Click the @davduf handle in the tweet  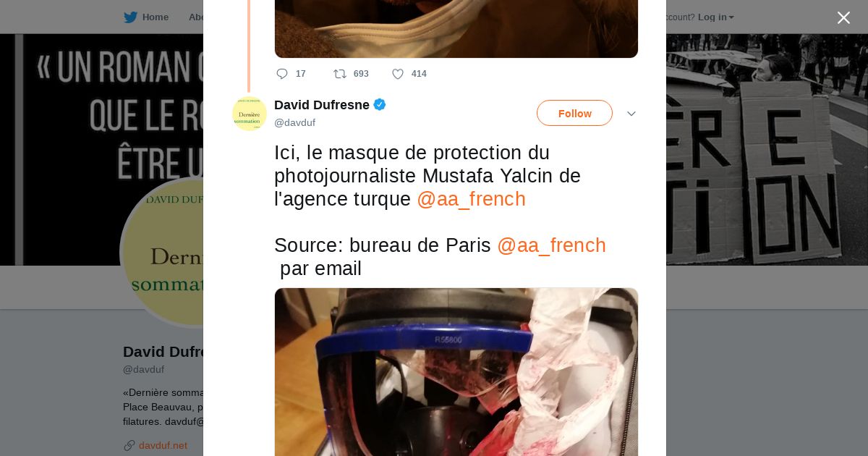294,123
